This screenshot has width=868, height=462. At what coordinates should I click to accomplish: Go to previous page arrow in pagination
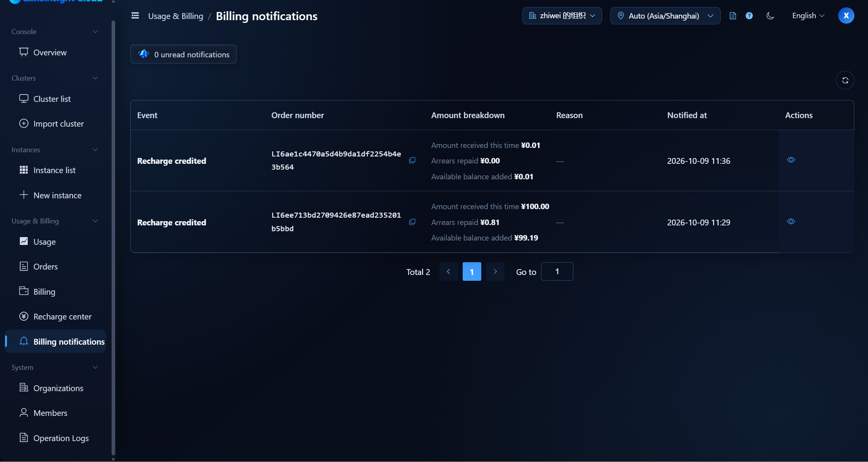[448, 271]
